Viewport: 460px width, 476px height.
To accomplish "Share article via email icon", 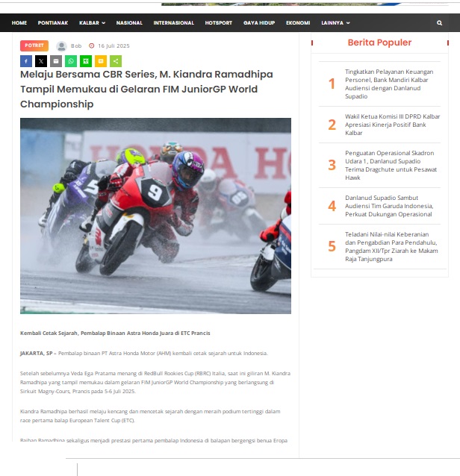I will 56,61.
